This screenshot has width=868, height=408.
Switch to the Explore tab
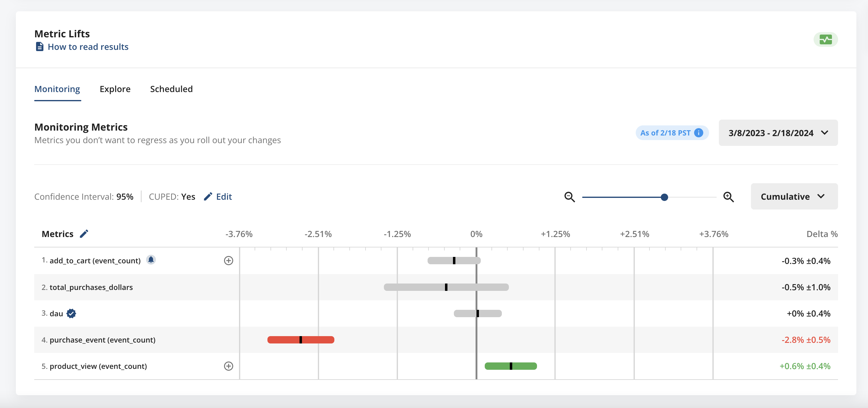(x=115, y=89)
